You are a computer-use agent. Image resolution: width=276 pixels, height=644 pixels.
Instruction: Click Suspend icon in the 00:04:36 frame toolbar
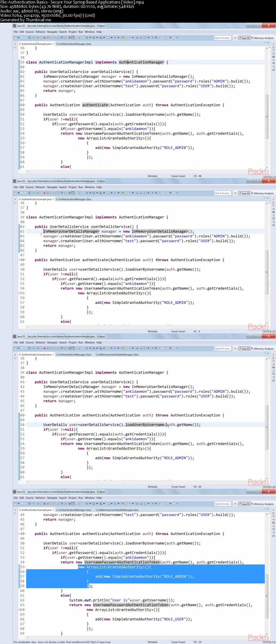[x=41, y=193]
